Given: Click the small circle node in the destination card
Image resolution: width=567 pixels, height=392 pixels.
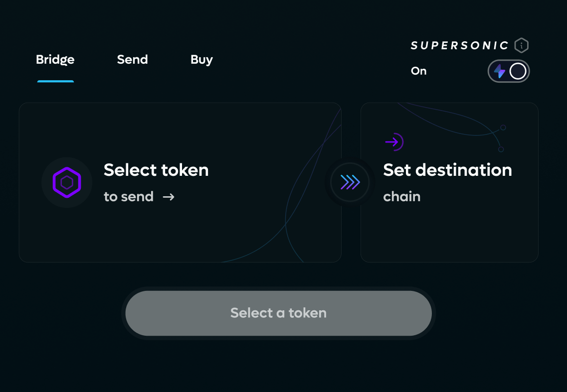Looking at the screenshot, I should [x=503, y=128].
